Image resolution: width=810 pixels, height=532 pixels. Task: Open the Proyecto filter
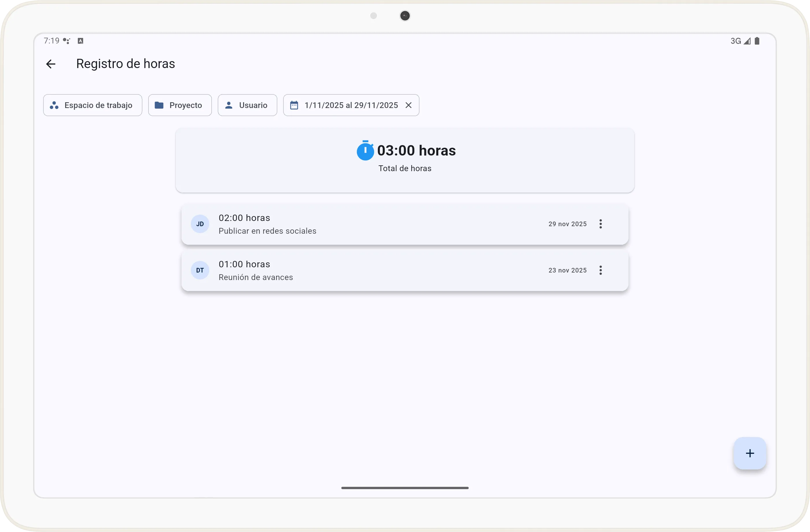(180, 105)
